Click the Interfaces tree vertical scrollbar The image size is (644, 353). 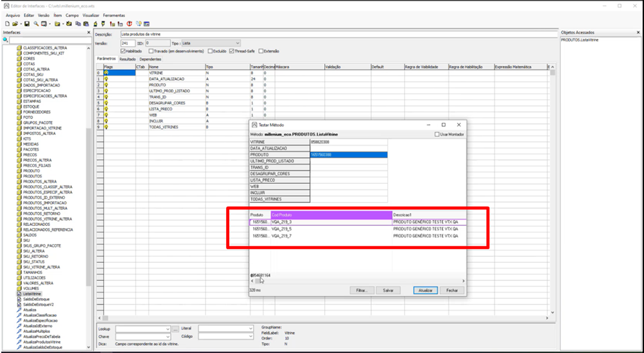point(89,197)
